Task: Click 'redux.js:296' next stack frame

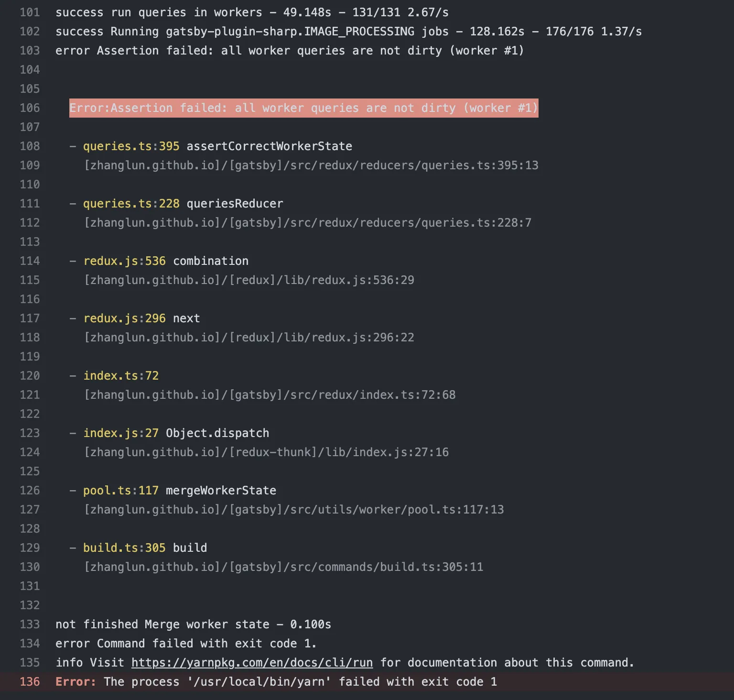Action: pos(124,318)
